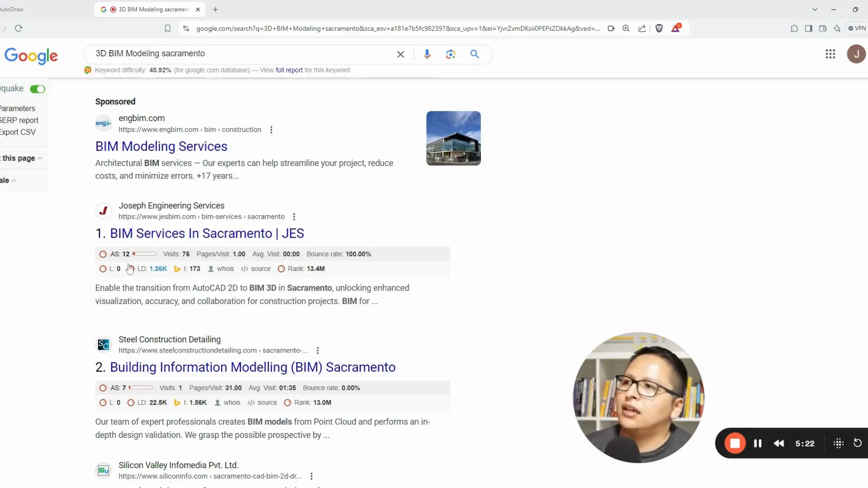Viewport: 868px width, 488px height.
Task: Reload the page with the refresh icon
Action: click(x=19, y=28)
